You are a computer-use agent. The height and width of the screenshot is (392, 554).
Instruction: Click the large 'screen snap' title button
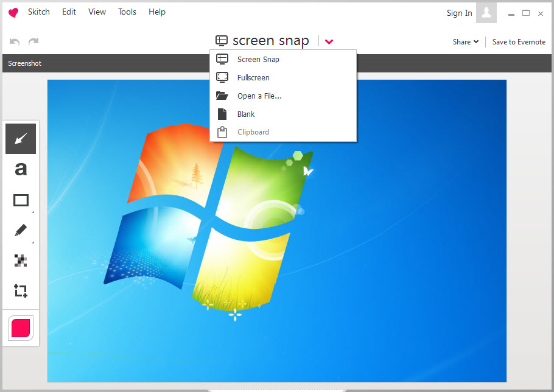tap(271, 41)
